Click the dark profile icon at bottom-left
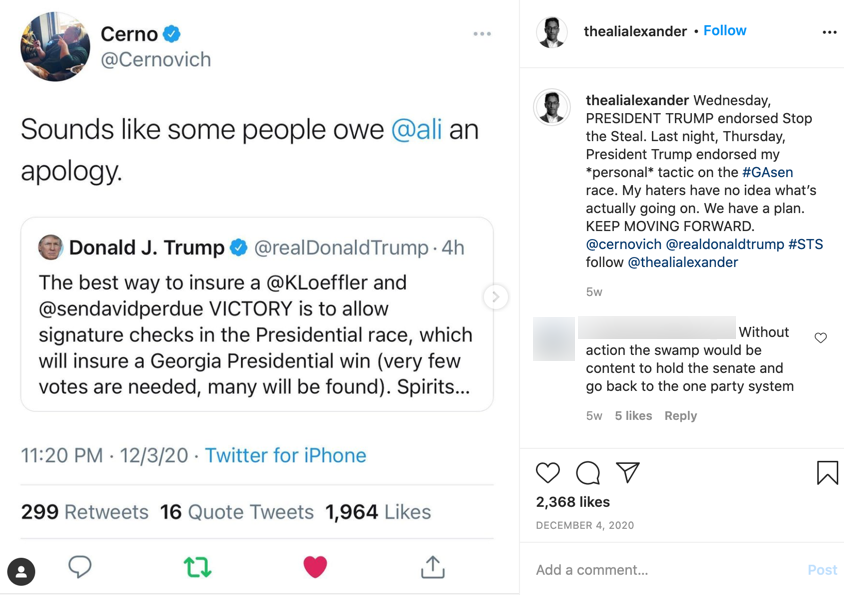Image resolution: width=844 pixels, height=595 pixels. pos(21,571)
